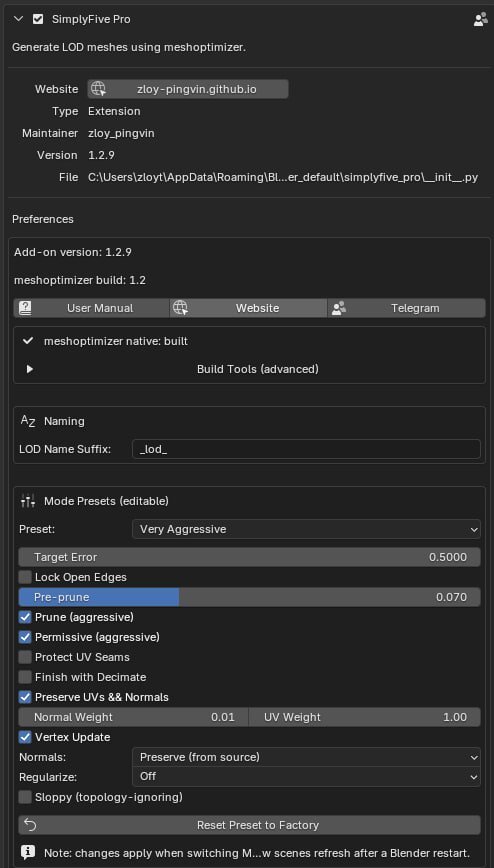The image size is (494, 868).
Task: Open the User Manual button
Action: tap(91, 308)
